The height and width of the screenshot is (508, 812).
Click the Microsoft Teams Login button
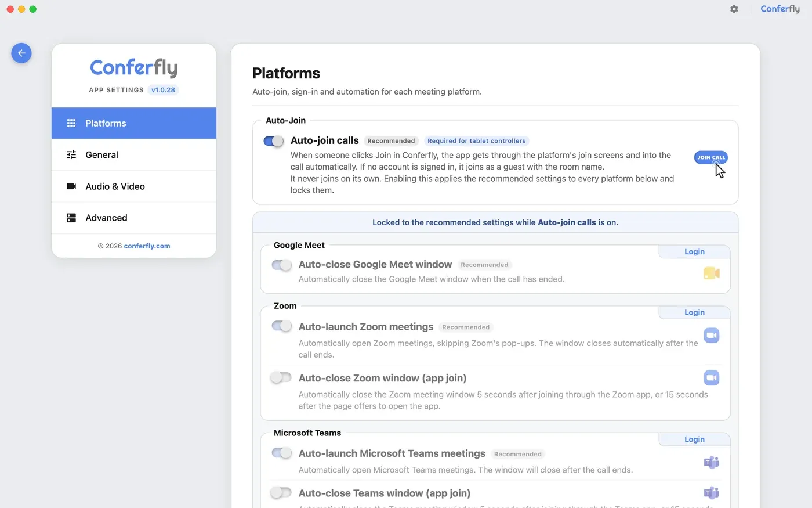click(x=694, y=439)
